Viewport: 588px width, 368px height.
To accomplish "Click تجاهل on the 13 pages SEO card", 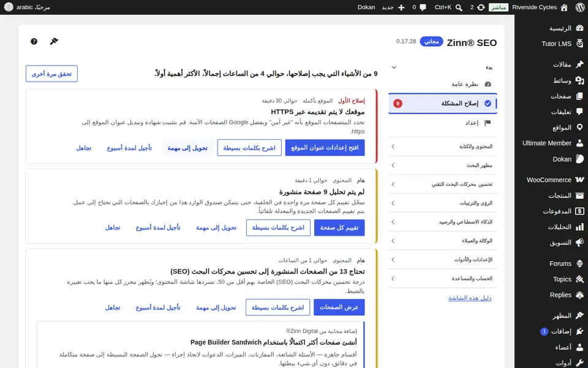I will 113,307.
